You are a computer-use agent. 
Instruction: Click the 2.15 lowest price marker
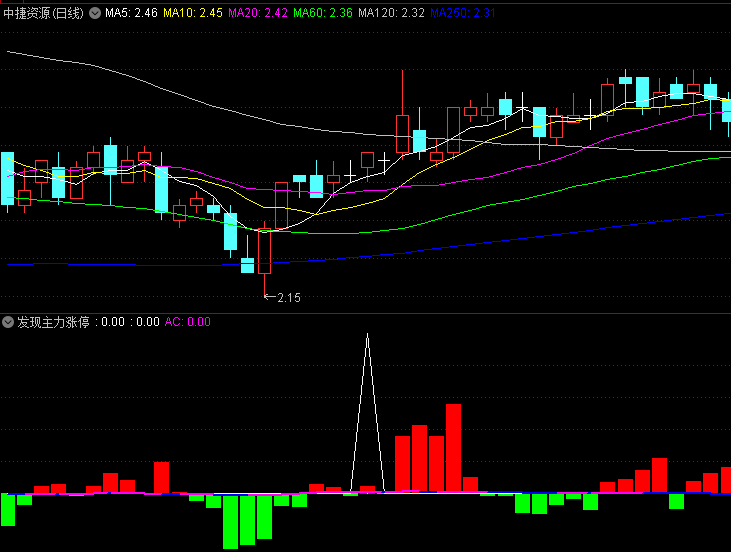287,297
